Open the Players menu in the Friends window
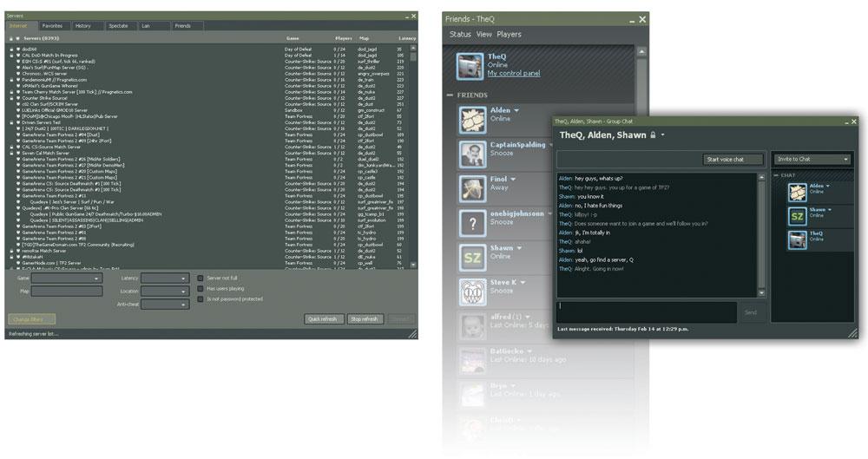This screenshot has width=868, height=459. pyautogui.click(x=509, y=35)
